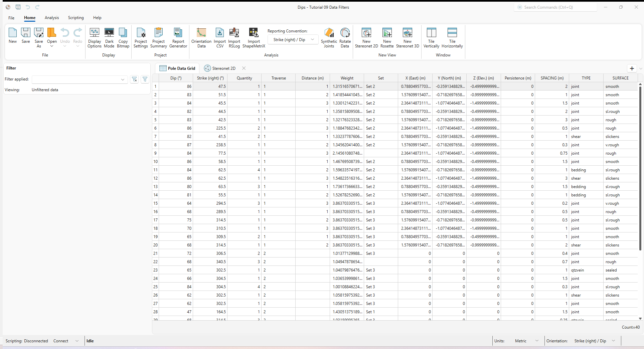644x349 pixels.
Task: Switch to the Analysis ribbon tab
Action: (x=52, y=18)
